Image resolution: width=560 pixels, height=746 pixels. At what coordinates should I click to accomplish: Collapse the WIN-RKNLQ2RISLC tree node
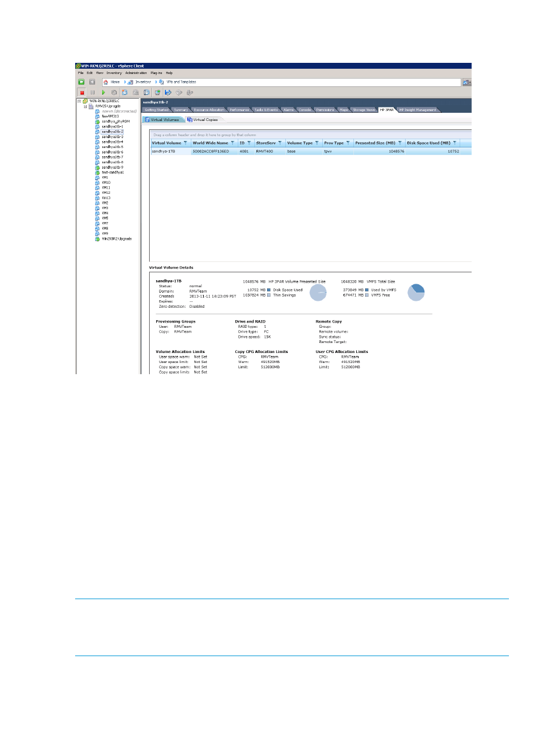pyautogui.click(x=80, y=101)
